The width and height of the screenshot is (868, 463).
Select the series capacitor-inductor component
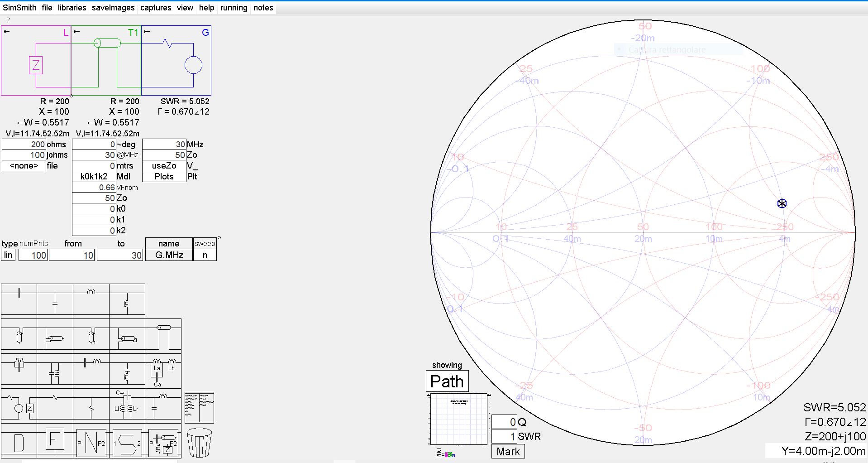pyautogui.click(x=91, y=370)
